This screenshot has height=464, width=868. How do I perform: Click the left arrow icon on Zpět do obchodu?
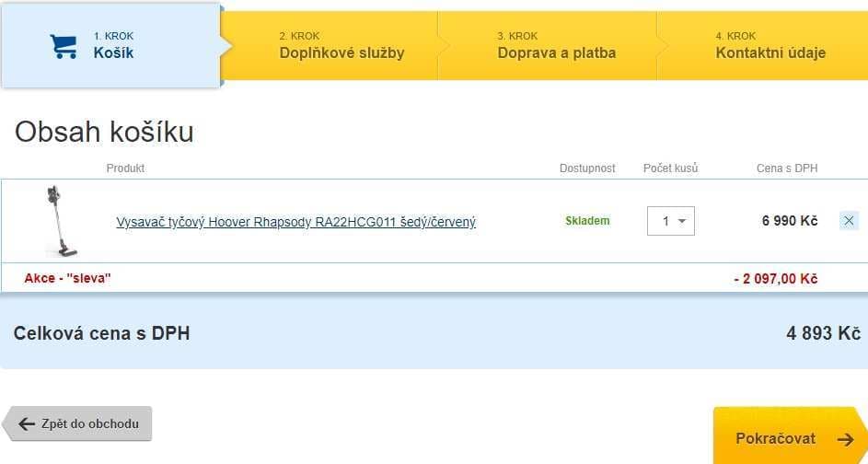[27, 424]
